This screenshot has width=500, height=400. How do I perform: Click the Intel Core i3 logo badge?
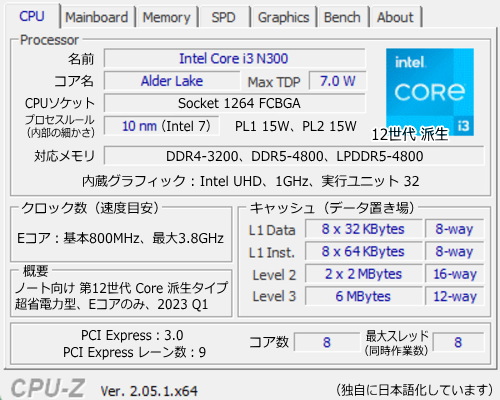tap(430, 92)
